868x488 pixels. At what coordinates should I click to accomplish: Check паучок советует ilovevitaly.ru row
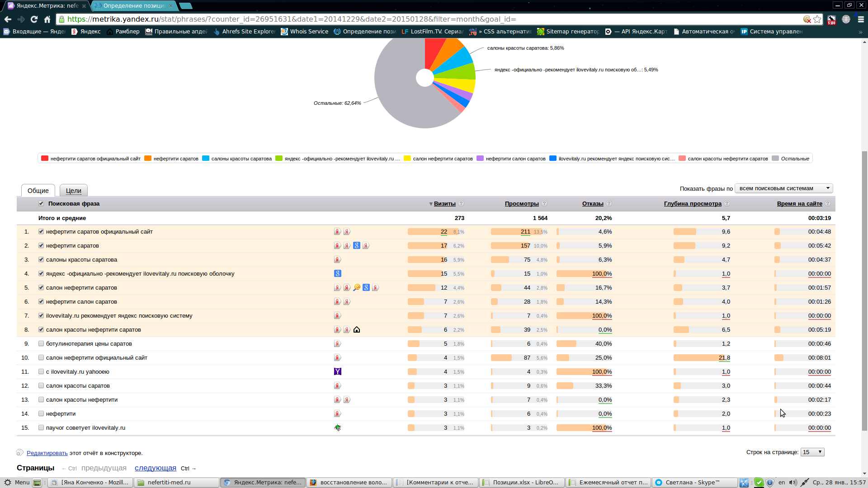[41, 427]
